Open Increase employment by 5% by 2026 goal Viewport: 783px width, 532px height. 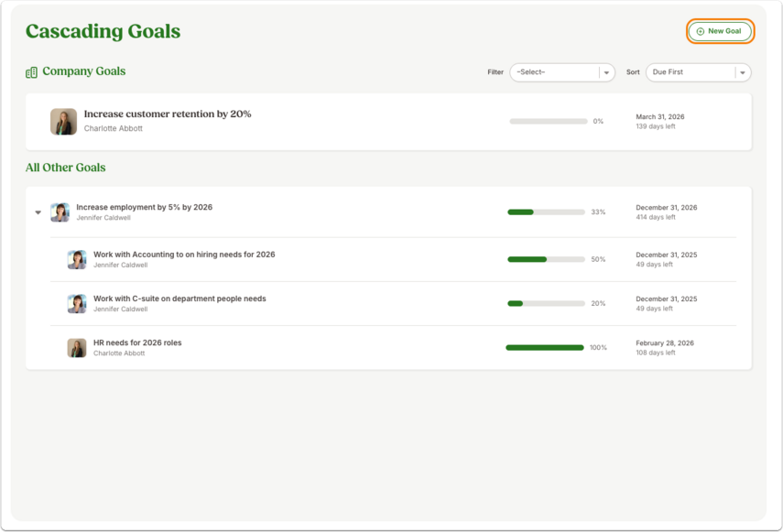coord(145,207)
